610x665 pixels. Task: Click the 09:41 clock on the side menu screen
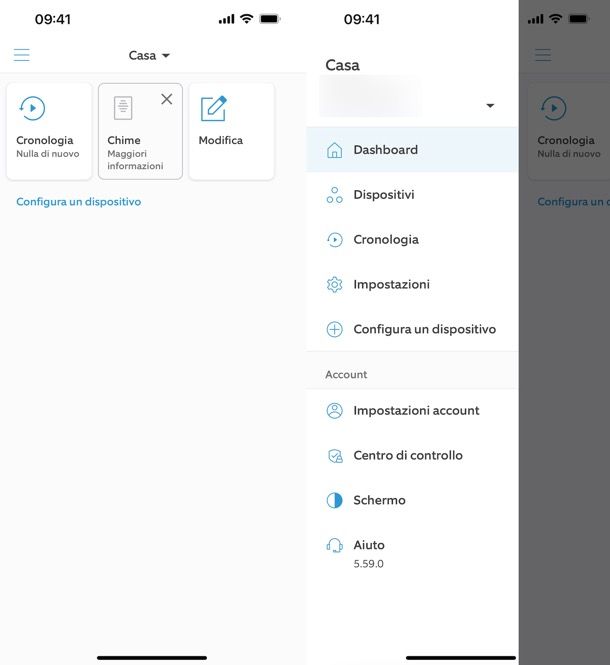tap(361, 19)
